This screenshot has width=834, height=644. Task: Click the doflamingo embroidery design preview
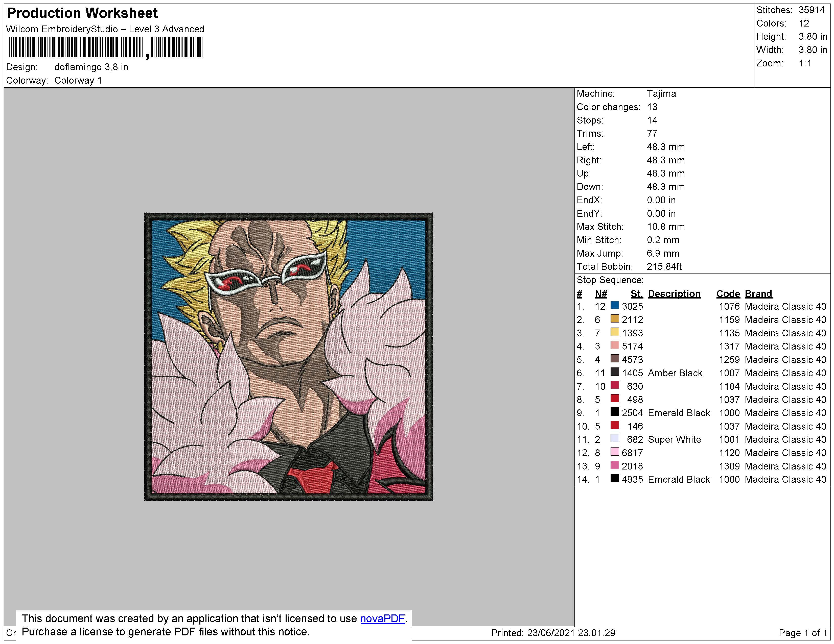point(288,357)
